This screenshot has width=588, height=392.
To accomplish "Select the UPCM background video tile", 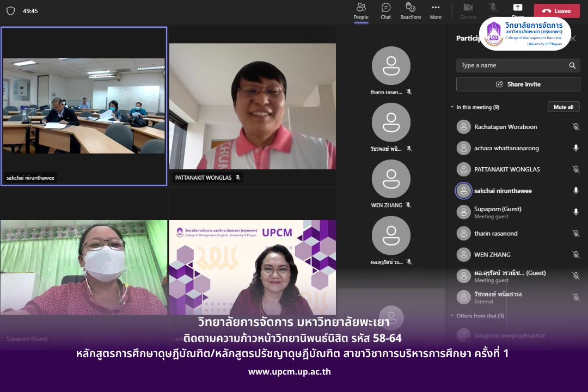I will click(253, 267).
